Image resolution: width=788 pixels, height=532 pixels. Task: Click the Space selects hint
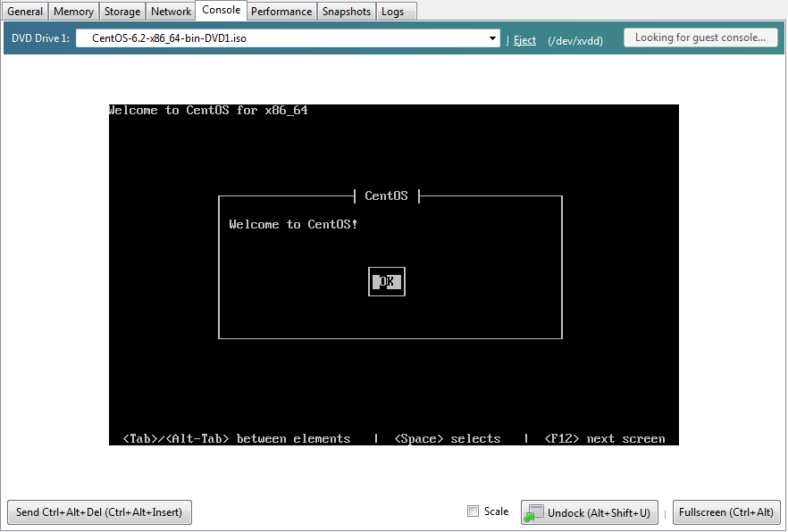(448, 438)
